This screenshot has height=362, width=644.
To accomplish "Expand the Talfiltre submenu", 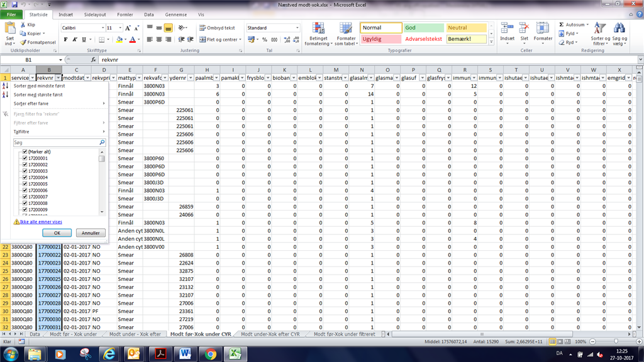I will 58,132.
